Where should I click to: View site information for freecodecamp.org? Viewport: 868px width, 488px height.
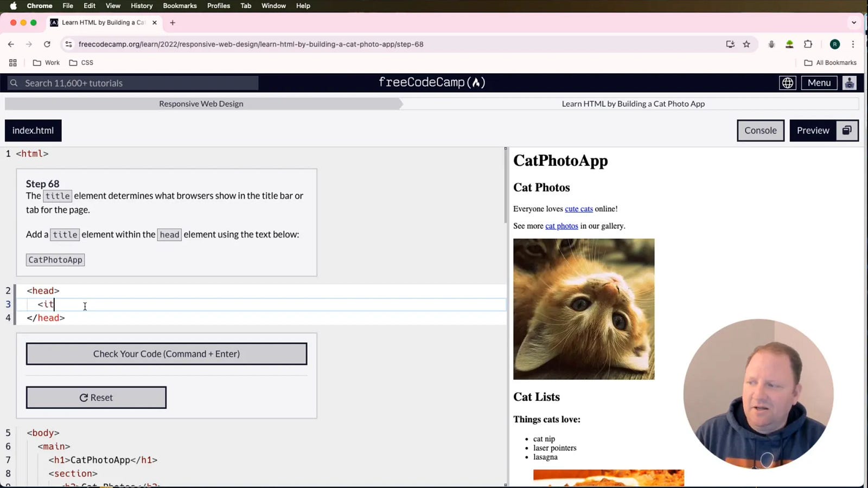(68, 44)
